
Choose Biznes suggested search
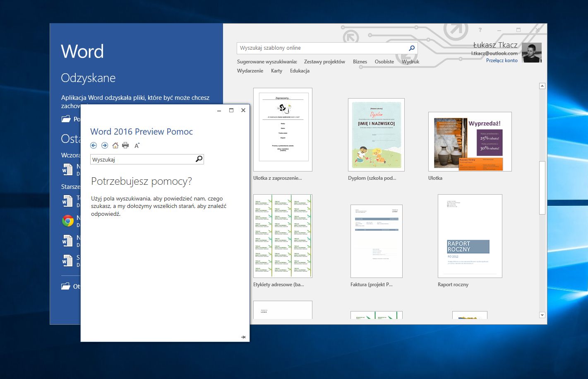click(x=360, y=62)
